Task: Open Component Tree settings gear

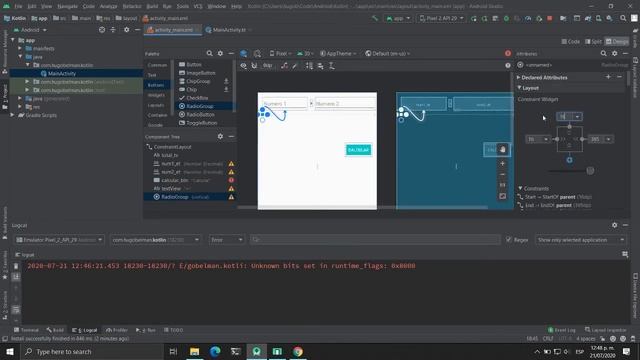Action: (220, 136)
